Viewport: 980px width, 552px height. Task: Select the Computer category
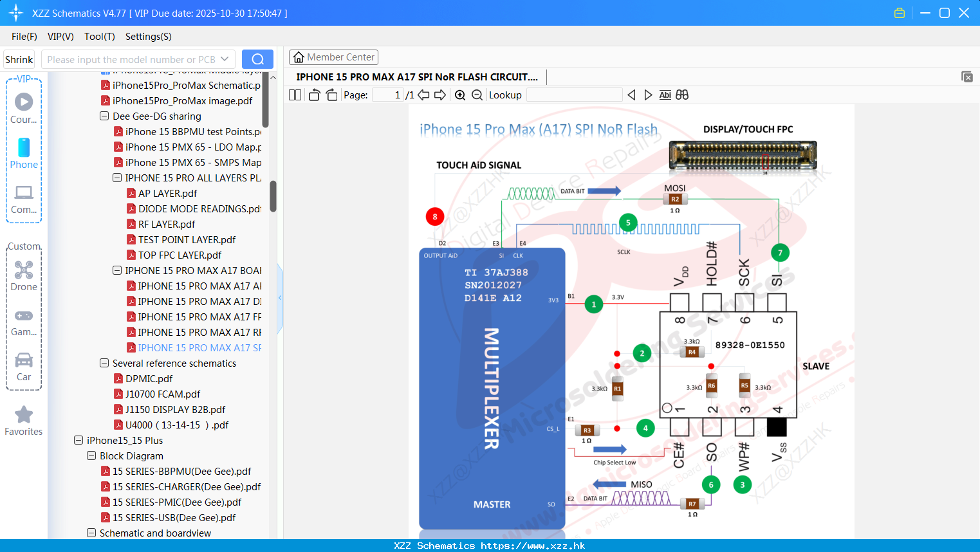point(24,198)
